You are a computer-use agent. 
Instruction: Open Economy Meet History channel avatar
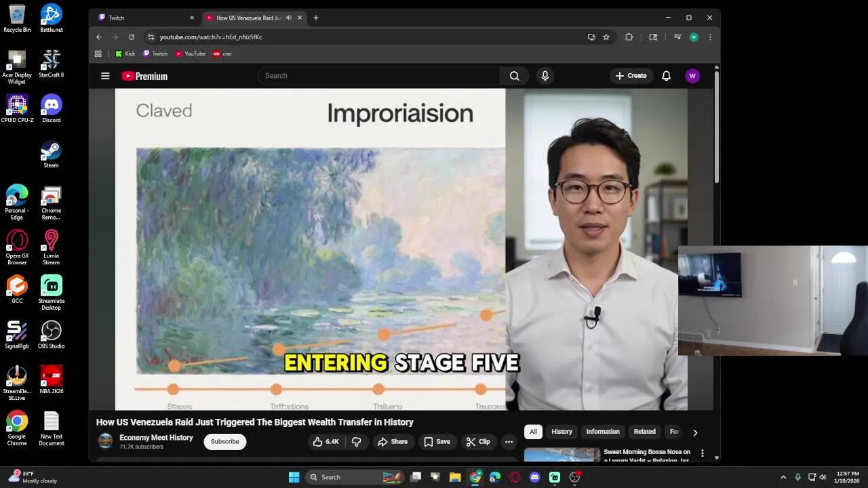[105, 441]
